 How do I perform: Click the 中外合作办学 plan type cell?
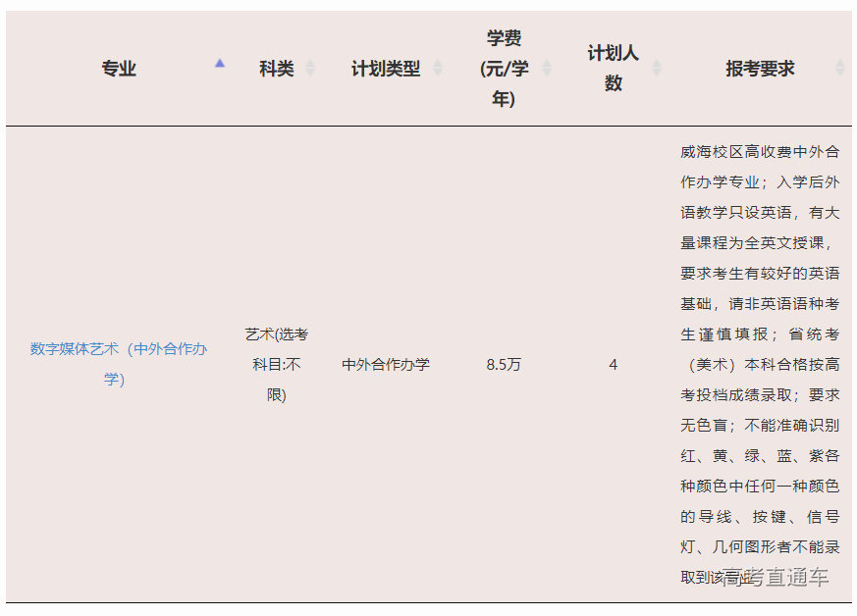coord(386,365)
